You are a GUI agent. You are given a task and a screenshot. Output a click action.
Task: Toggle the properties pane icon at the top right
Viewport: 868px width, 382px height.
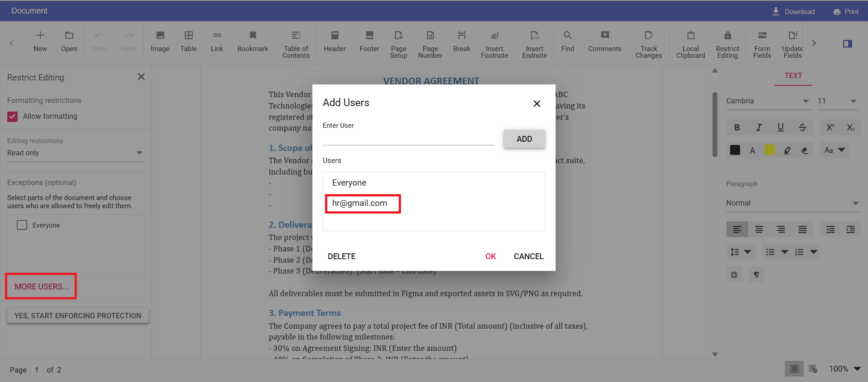[x=847, y=44]
